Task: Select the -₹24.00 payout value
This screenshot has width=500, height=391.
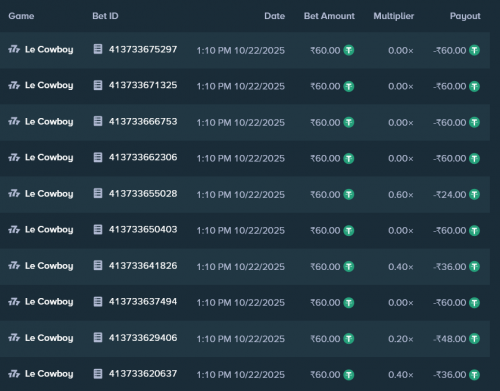Action: point(450,195)
